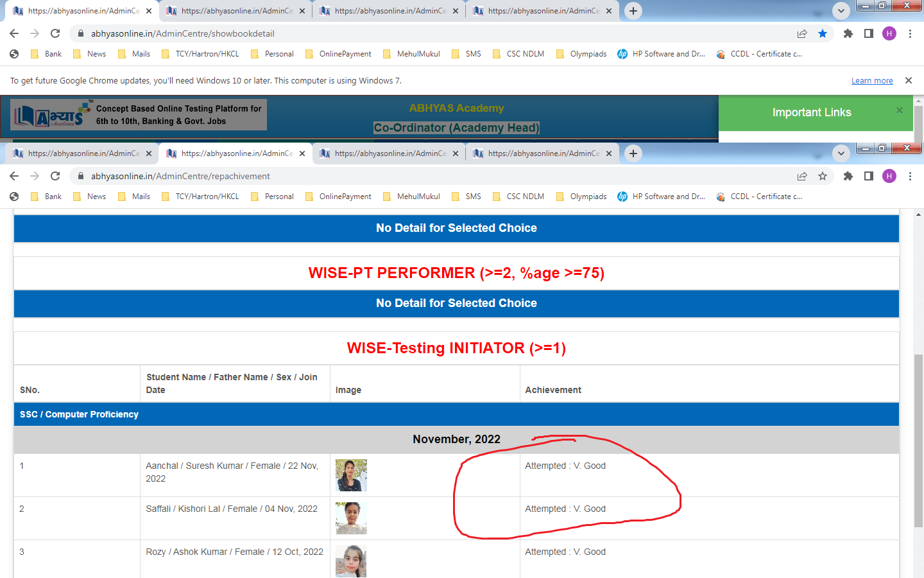Dismiss the Chrome updates notification bar

click(x=908, y=80)
